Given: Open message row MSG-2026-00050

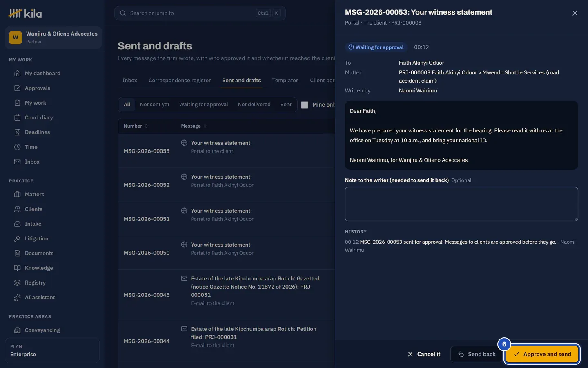Looking at the screenshot, I should click(227, 253).
